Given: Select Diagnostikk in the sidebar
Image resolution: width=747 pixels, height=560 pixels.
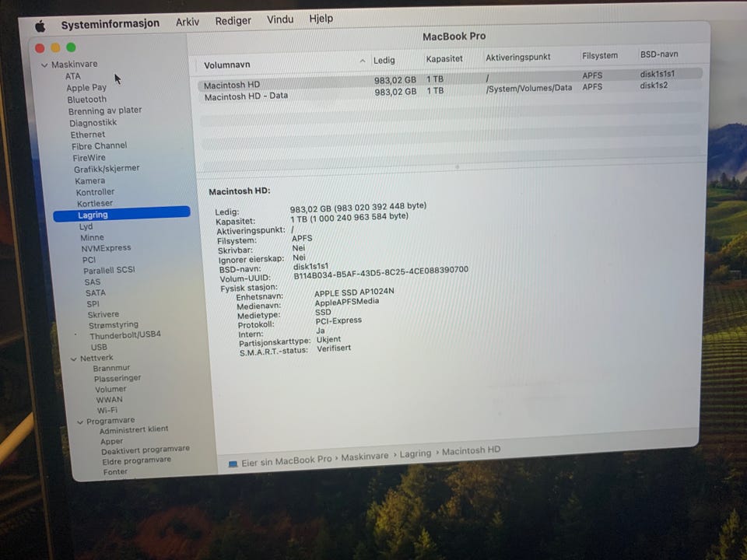Looking at the screenshot, I should coord(93,122).
